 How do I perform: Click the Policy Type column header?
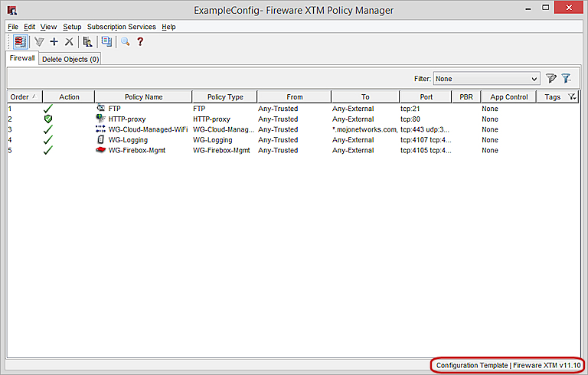[x=224, y=97]
